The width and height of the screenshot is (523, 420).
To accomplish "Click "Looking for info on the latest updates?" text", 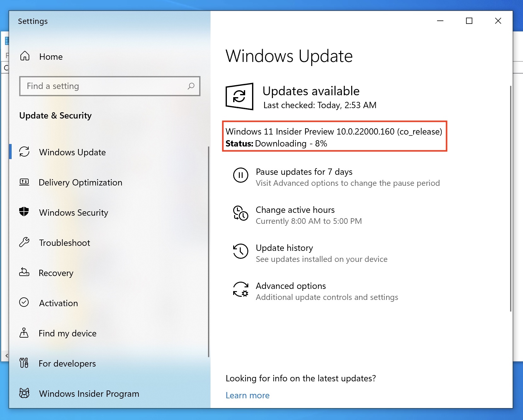I will pyautogui.click(x=301, y=378).
